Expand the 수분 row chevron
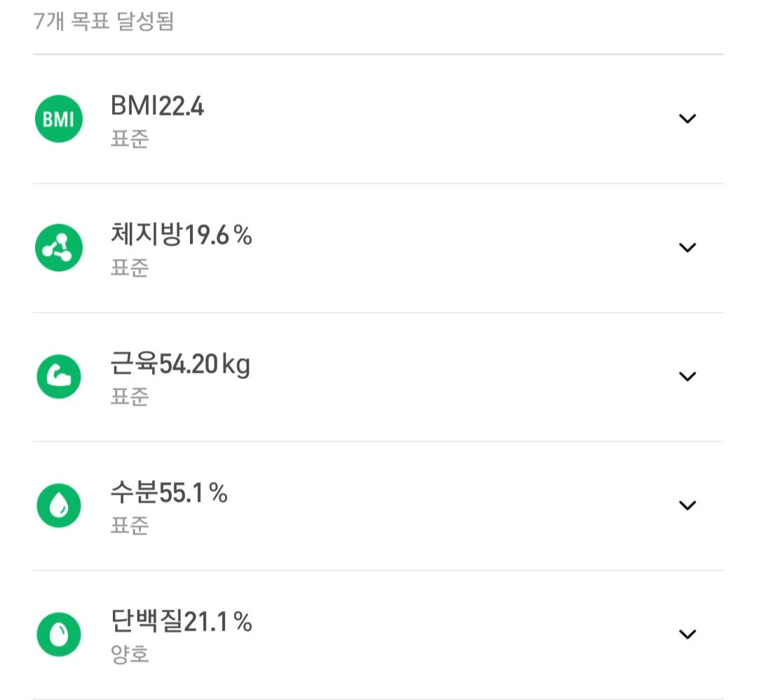 [x=688, y=505]
